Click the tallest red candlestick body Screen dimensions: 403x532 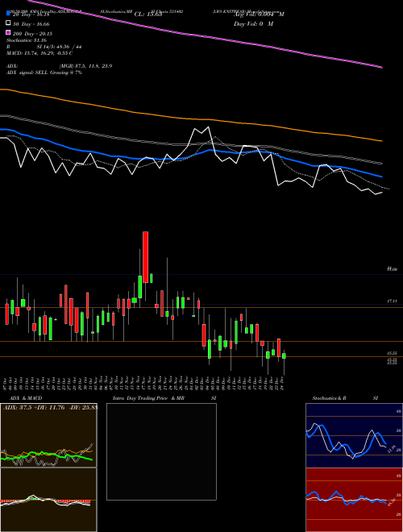[146, 257]
